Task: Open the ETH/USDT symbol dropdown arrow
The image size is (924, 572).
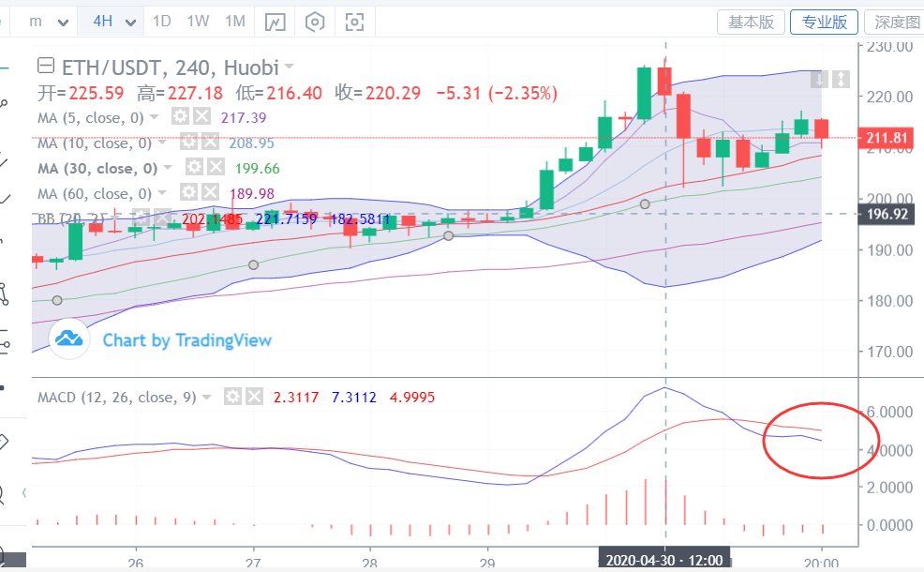Action: click(x=290, y=67)
